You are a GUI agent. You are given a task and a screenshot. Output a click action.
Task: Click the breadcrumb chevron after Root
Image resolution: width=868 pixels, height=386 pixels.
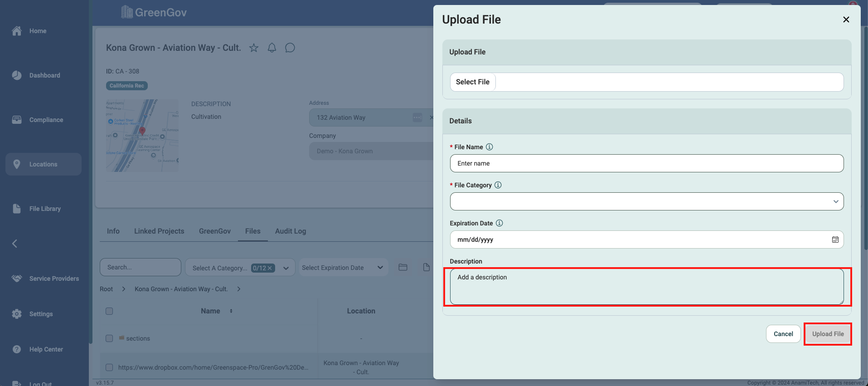pos(124,289)
